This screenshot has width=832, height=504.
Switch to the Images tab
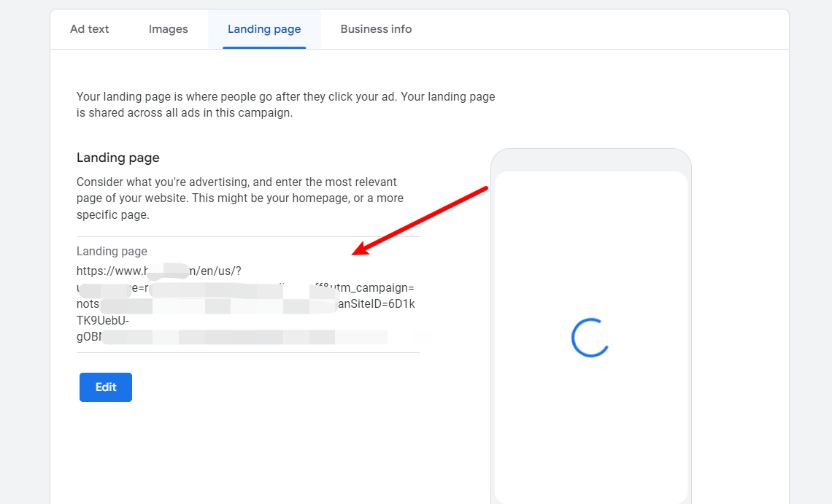168,29
